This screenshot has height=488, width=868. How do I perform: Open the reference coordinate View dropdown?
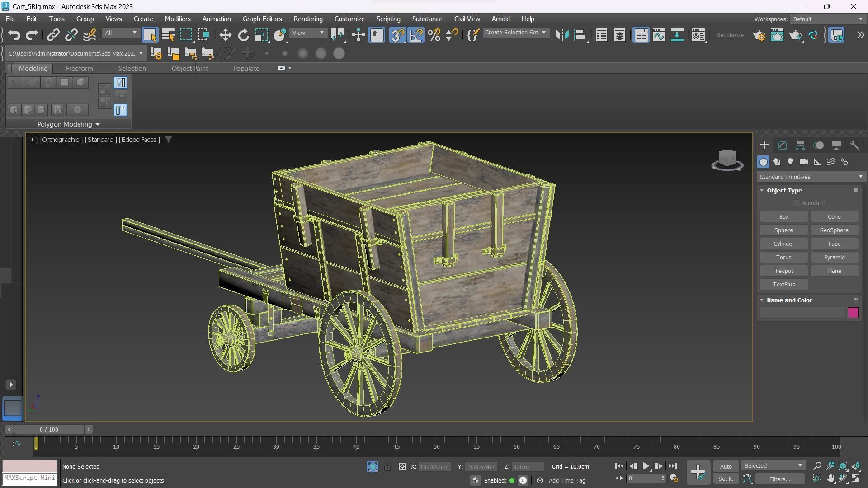pyautogui.click(x=308, y=33)
